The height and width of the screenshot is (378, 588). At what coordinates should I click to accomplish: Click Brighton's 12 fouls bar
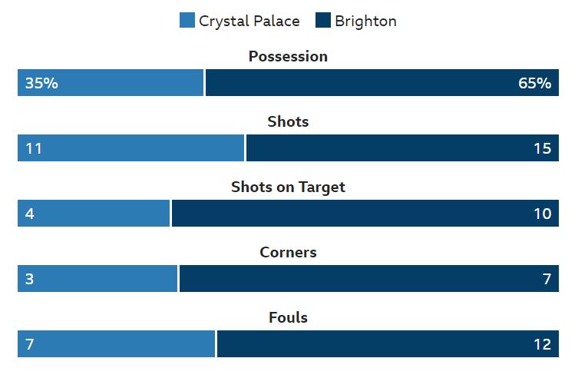click(x=388, y=344)
